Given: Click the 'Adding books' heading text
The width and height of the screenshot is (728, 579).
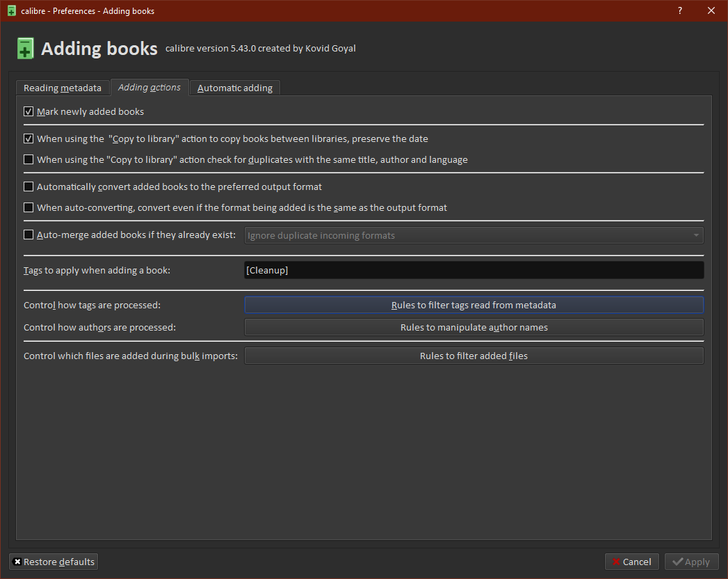Looking at the screenshot, I should 99,48.
